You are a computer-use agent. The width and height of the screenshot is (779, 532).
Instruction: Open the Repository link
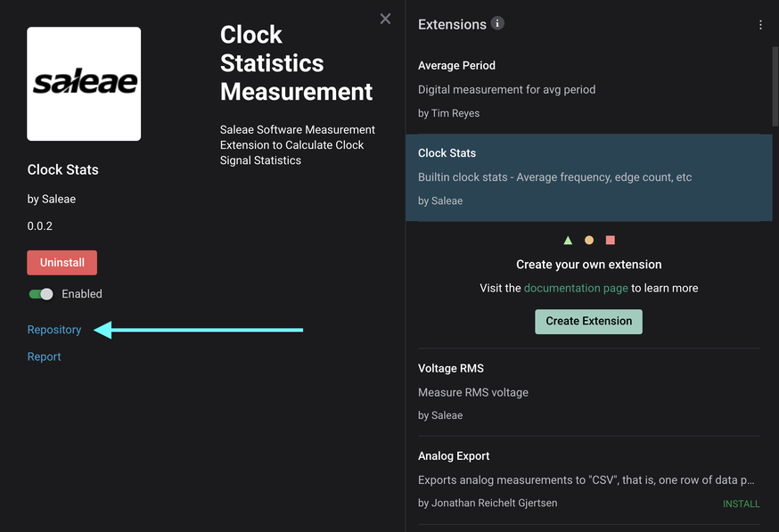pos(54,330)
